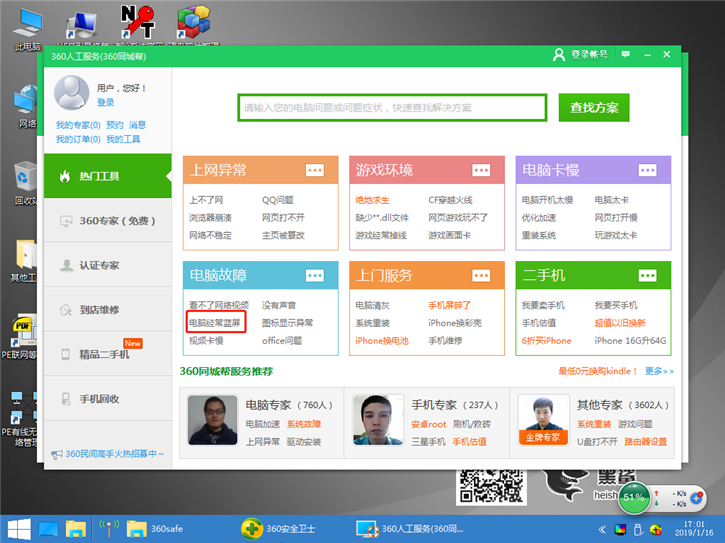Open the 消息 link
Image resolution: width=725 pixels, height=543 pixels.
pyautogui.click(x=137, y=125)
